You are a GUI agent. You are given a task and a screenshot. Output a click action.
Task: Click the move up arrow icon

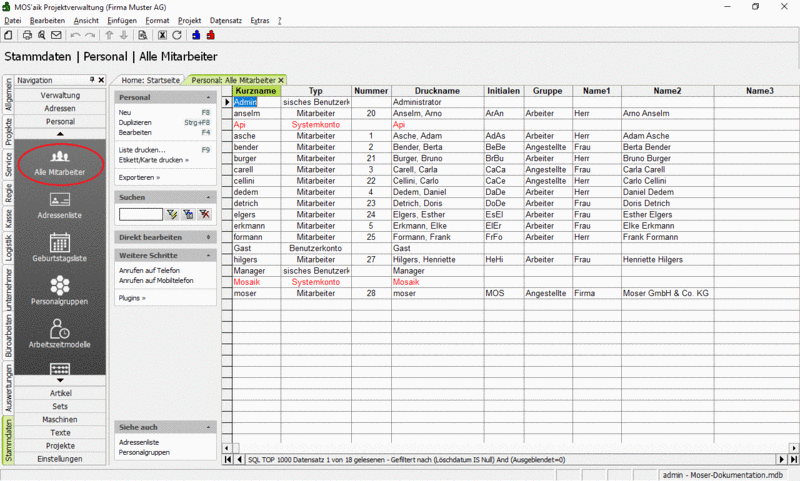(109, 35)
